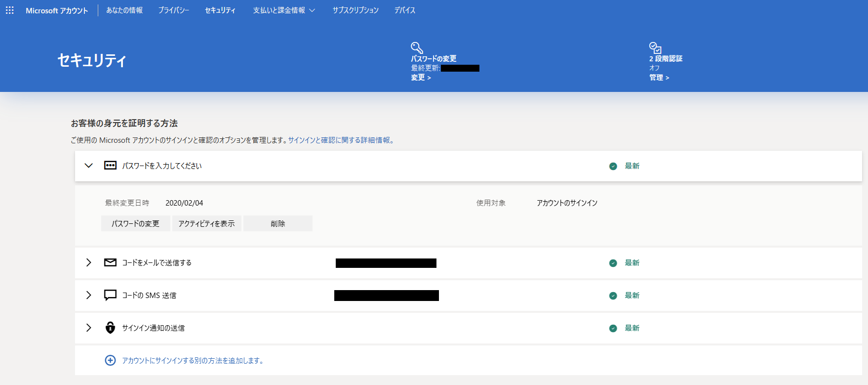
Task: Collapse the パスワードを入力してください section
Action: [x=88, y=166]
